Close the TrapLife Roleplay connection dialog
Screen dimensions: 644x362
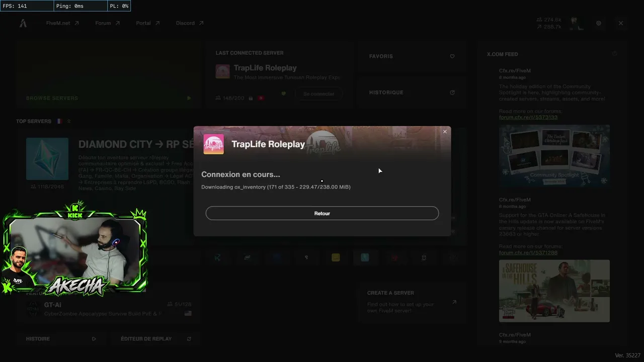click(445, 132)
